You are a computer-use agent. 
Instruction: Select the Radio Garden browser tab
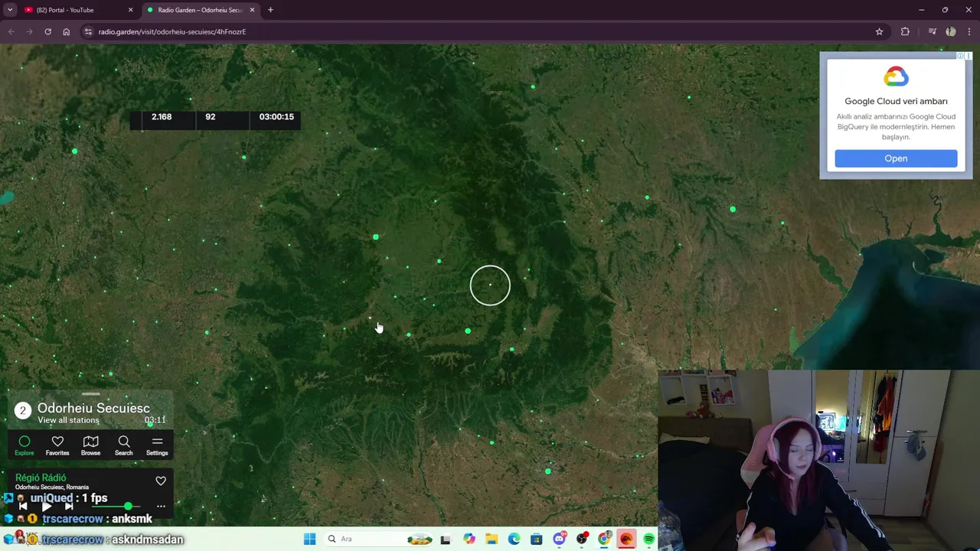[199, 10]
